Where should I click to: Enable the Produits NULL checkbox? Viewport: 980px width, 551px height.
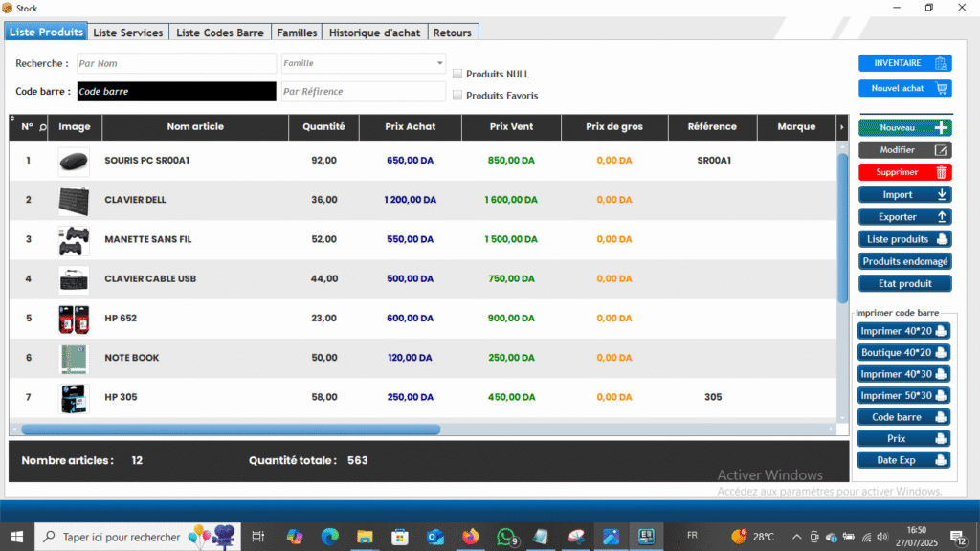pos(457,74)
